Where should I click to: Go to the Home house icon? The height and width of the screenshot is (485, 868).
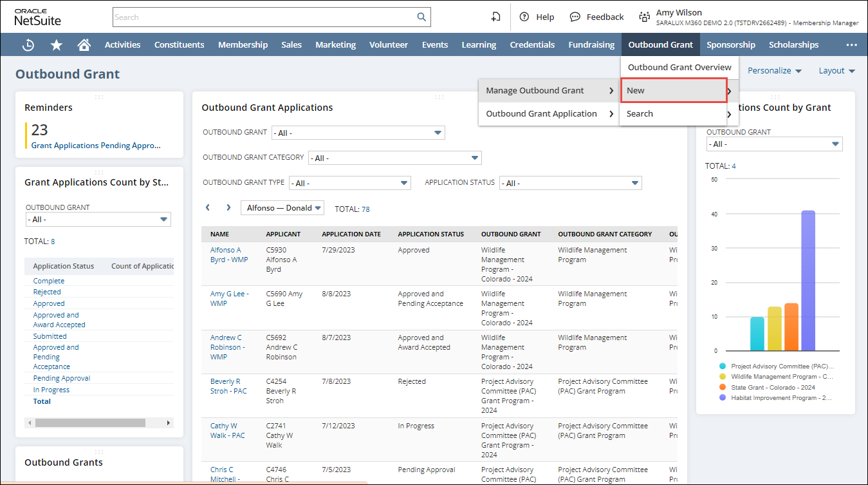[84, 45]
